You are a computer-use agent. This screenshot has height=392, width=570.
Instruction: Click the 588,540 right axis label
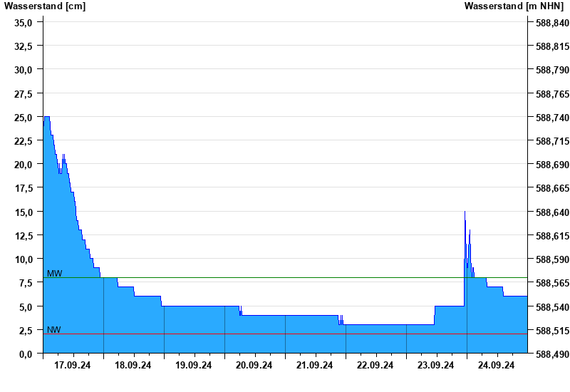pyautogui.click(x=553, y=307)
